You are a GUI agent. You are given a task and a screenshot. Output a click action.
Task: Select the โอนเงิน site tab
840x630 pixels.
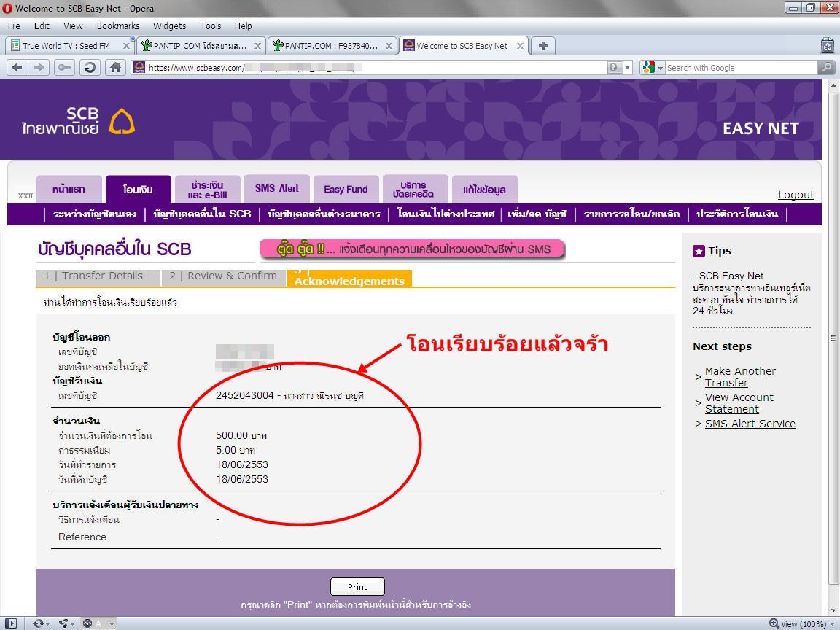(139, 189)
